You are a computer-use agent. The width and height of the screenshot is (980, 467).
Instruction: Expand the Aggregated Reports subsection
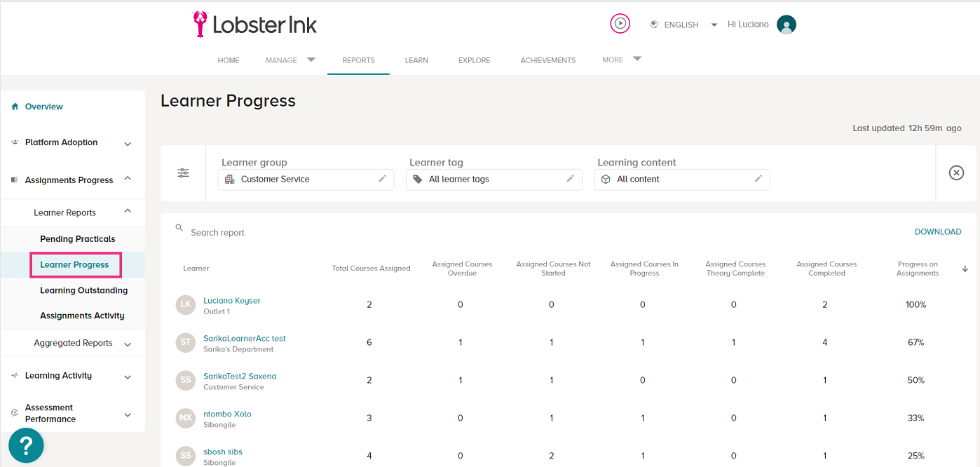coord(128,344)
